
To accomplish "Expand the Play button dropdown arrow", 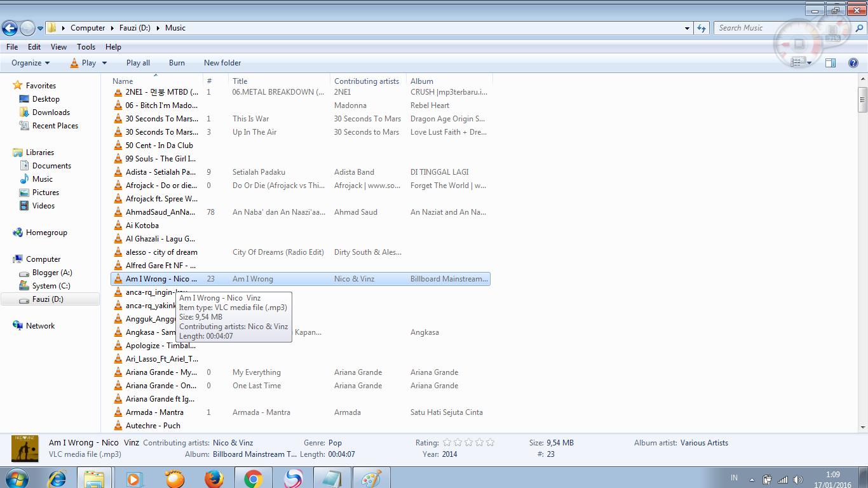I will coord(104,63).
